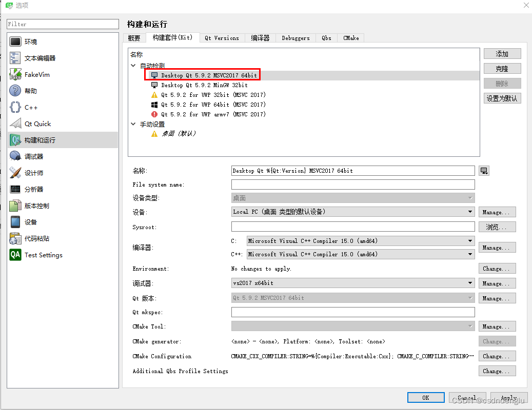The width and height of the screenshot is (532, 410).
Task: Click Manage button next to CMake Tool
Action: tap(497, 326)
